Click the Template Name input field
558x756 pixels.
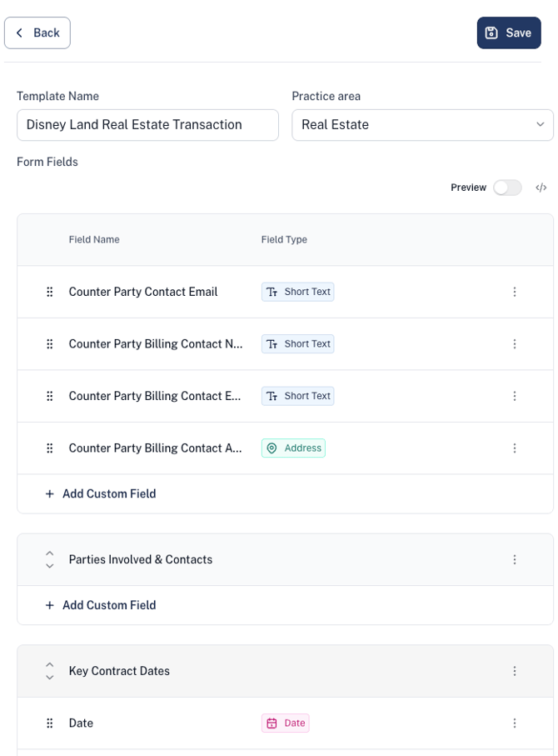(148, 125)
